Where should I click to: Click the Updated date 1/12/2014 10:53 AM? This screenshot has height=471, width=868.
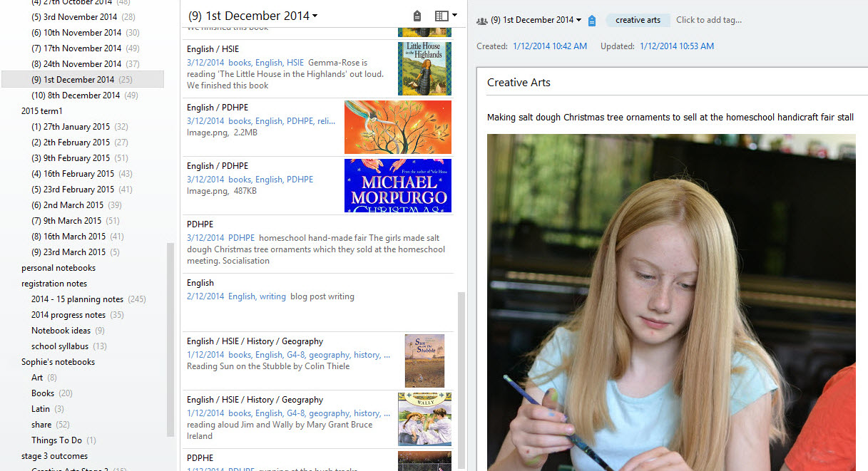point(676,46)
